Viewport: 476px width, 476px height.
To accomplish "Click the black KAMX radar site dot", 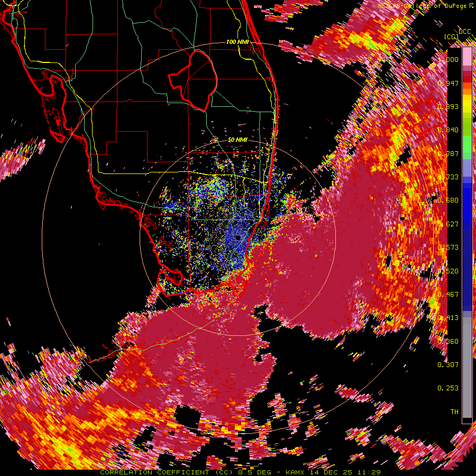I will click(x=237, y=237).
